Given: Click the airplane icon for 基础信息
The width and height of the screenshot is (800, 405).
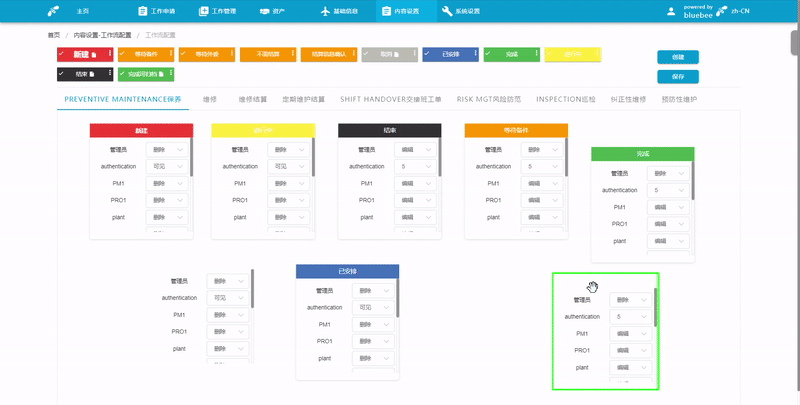Looking at the screenshot, I should pos(325,12).
